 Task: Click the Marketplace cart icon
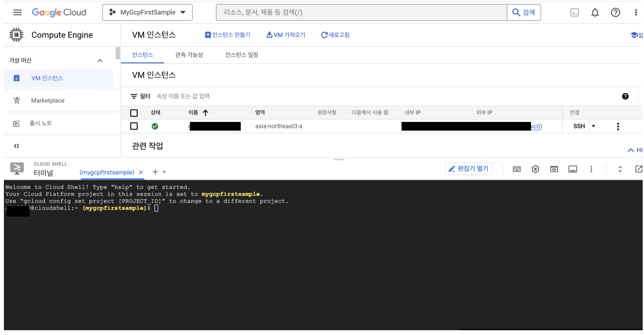click(17, 101)
